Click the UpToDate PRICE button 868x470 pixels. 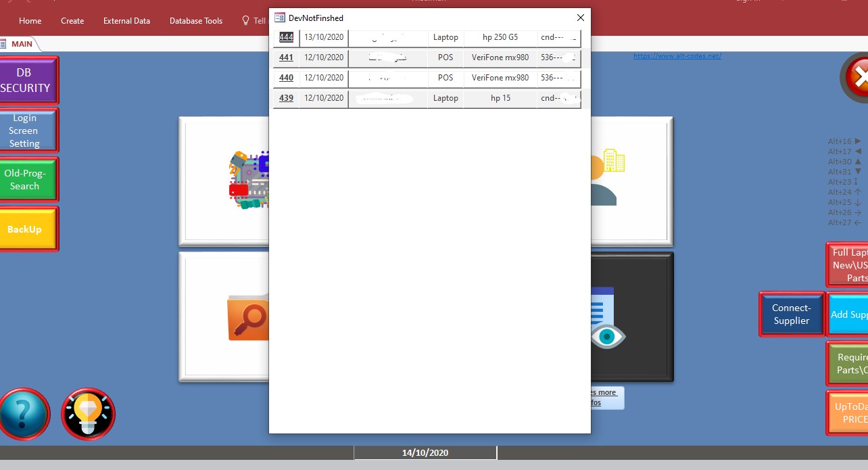848,413
